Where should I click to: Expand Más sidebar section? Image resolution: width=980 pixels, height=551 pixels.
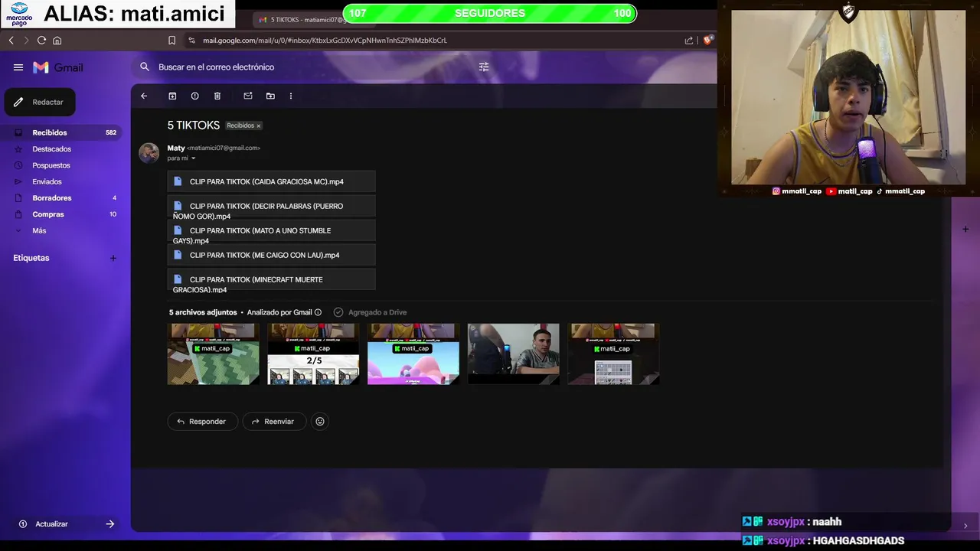[39, 230]
